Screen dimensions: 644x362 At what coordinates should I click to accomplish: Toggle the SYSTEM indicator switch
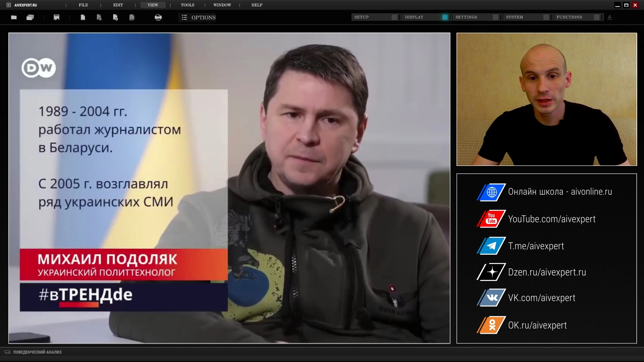pos(546,17)
